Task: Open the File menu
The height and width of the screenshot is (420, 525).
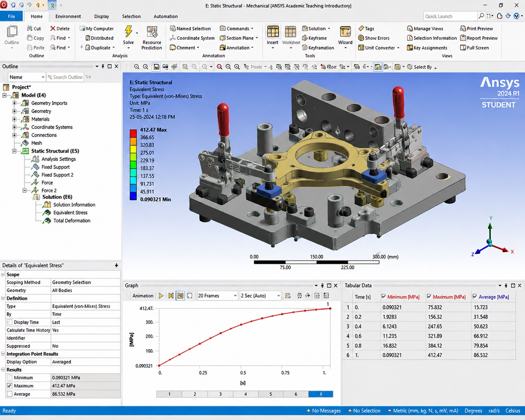Action: coord(12,16)
